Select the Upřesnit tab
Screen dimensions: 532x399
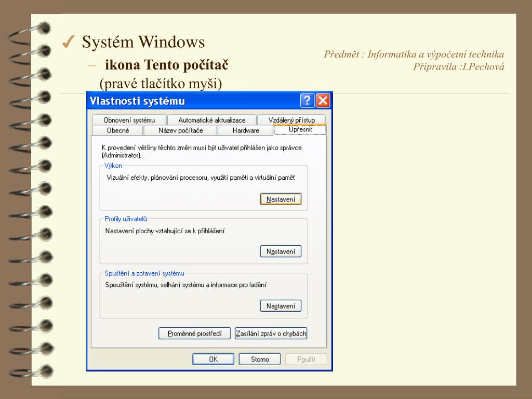pyautogui.click(x=300, y=129)
